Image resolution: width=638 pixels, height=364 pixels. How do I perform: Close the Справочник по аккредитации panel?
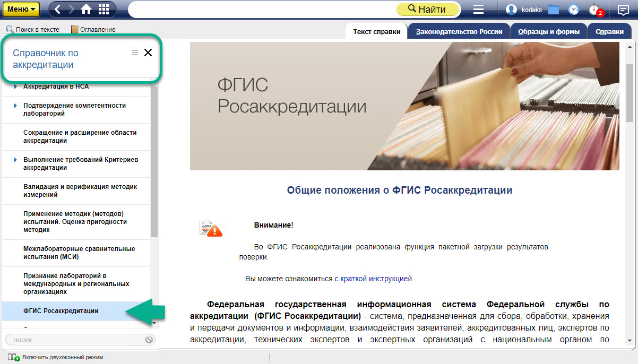(148, 53)
